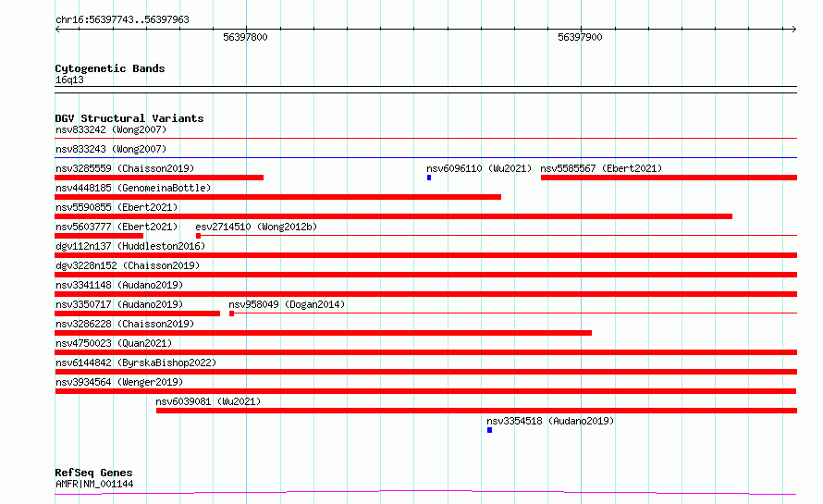This screenshot has width=823, height=504.
Task: Click the 16q13 band label
Action: click(x=69, y=80)
